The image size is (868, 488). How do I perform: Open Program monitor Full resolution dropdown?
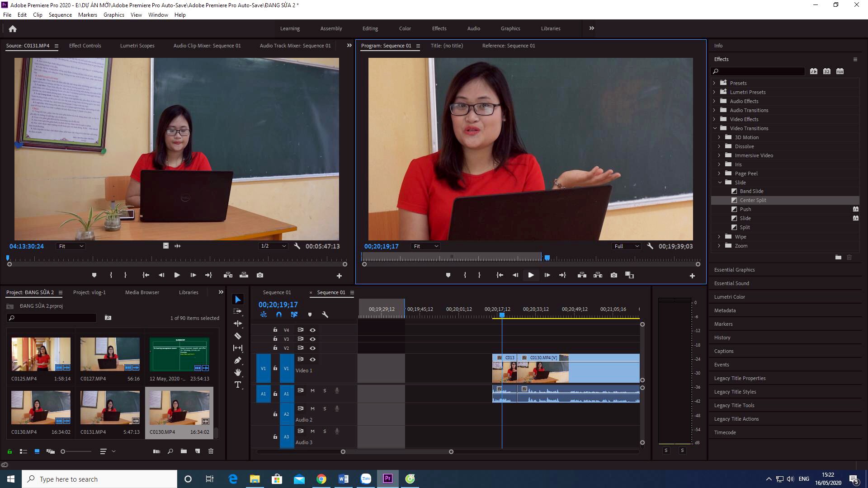click(627, 246)
